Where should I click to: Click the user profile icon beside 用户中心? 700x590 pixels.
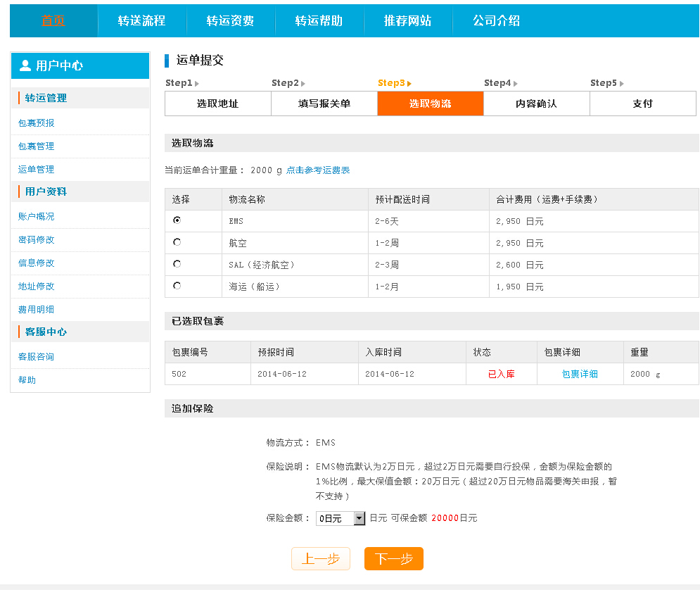pos(25,65)
